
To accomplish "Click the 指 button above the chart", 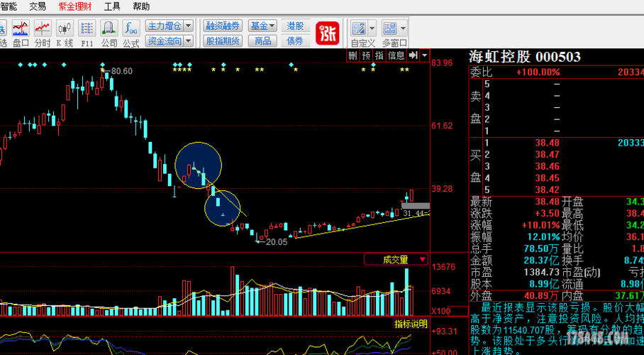I will (x=379, y=55).
